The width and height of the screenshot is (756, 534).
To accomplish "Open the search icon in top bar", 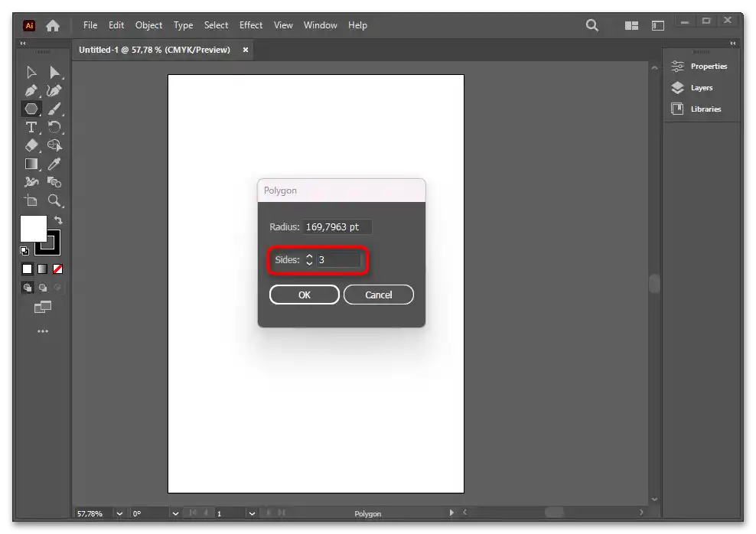I will pos(592,25).
